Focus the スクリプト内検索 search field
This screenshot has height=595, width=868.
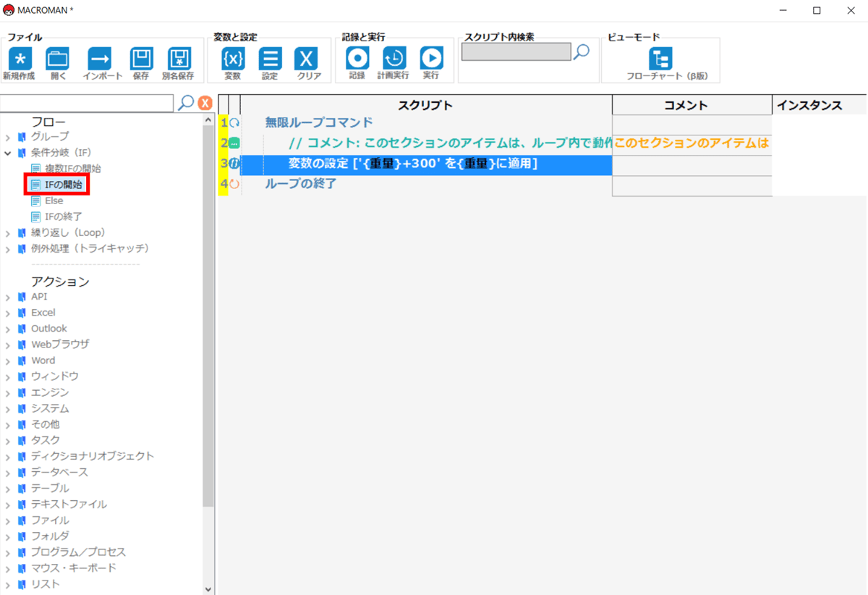point(516,51)
